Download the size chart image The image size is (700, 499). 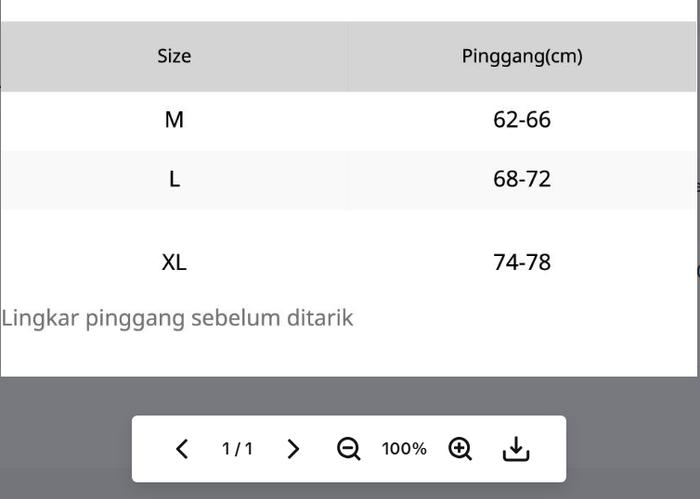pyautogui.click(x=516, y=449)
